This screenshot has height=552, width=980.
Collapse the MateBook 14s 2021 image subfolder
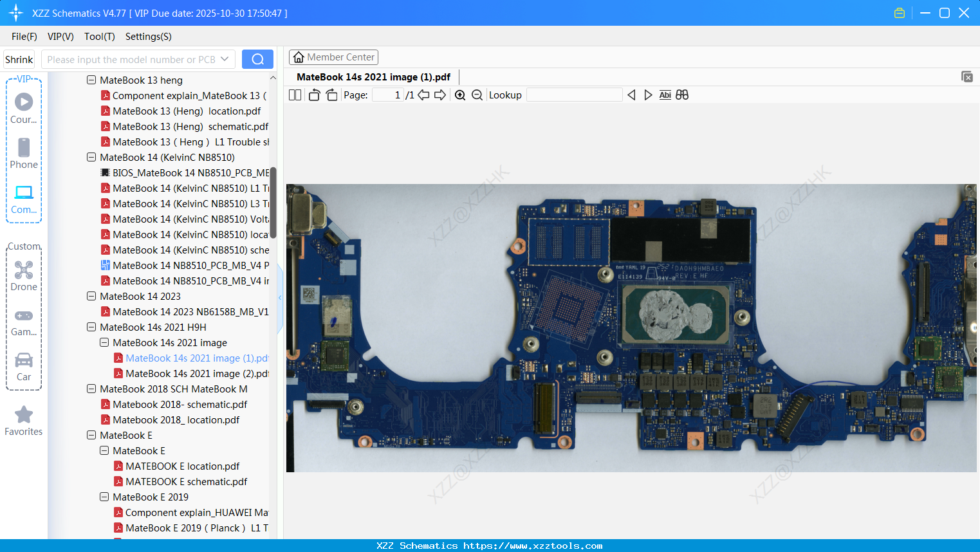coord(104,343)
